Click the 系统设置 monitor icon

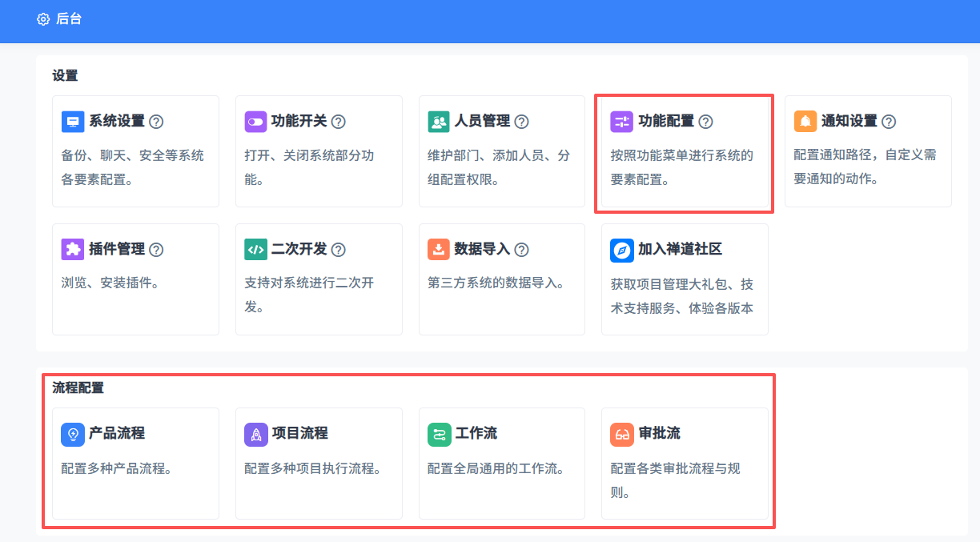(73, 122)
